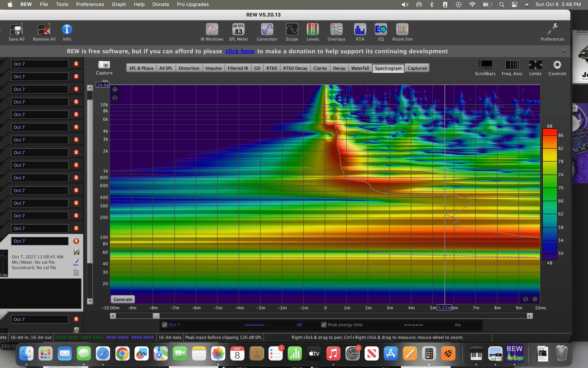The height and width of the screenshot is (368, 588).
Task: Open Google Chrome from the Dock
Action: (x=122, y=353)
